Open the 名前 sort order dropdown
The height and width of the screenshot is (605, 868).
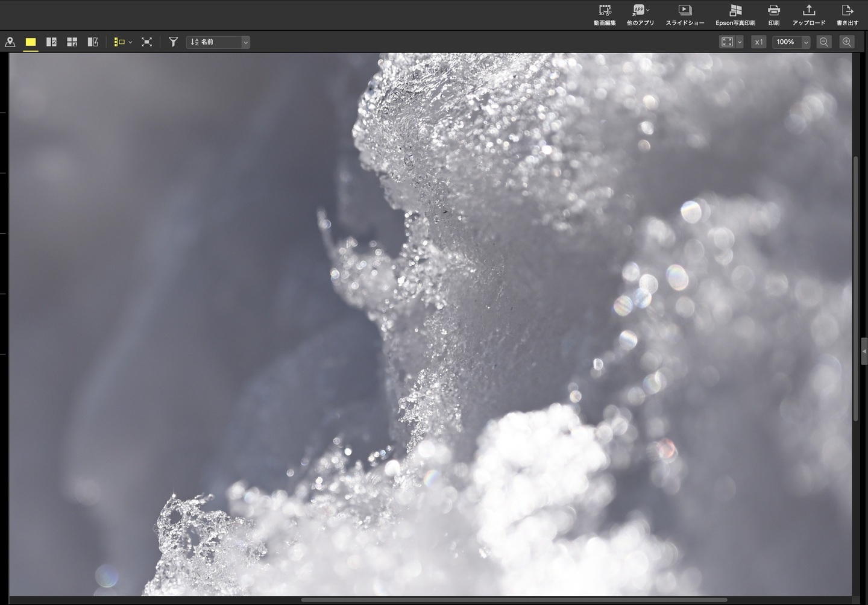click(x=218, y=42)
